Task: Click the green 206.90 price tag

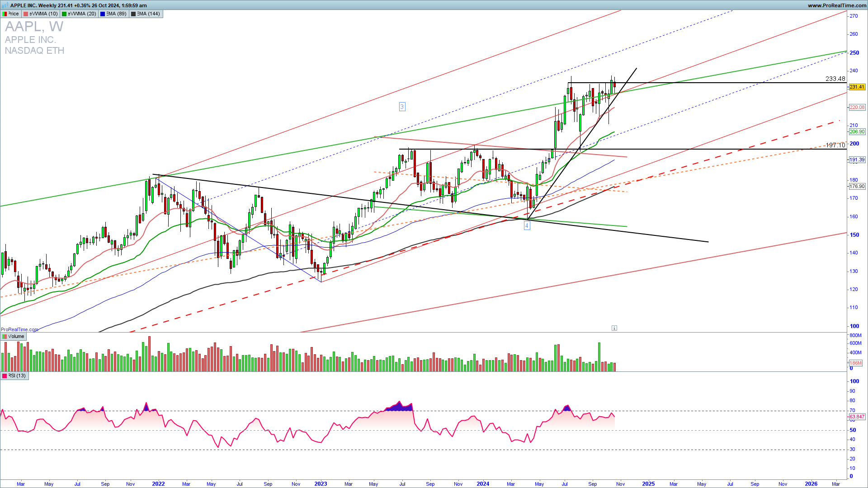Action: click(857, 132)
